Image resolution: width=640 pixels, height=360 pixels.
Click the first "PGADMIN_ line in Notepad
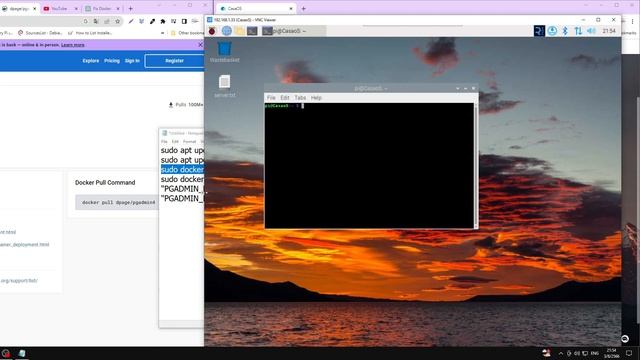pos(182,189)
